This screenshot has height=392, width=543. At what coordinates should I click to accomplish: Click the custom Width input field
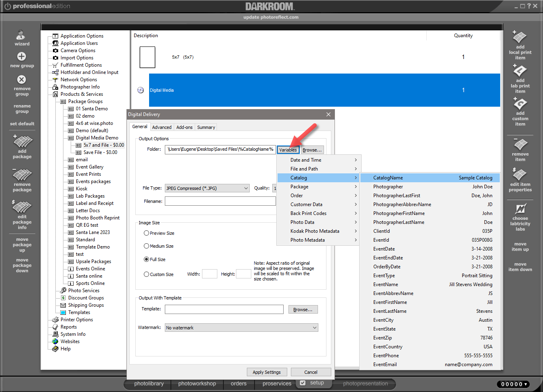210,274
